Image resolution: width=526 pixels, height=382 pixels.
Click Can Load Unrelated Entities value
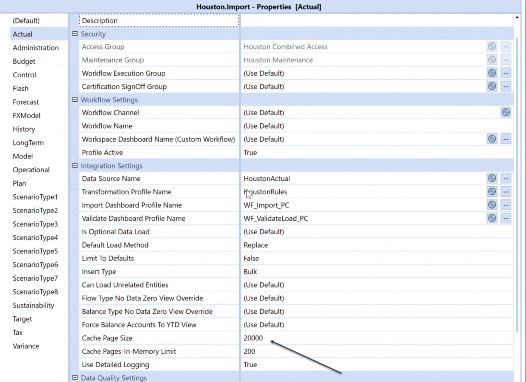(264, 285)
